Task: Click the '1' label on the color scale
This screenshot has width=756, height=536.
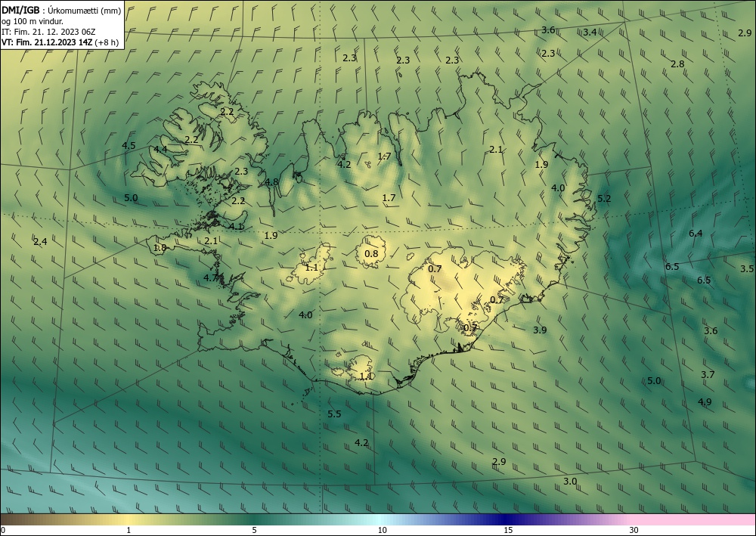Action: (129, 531)
